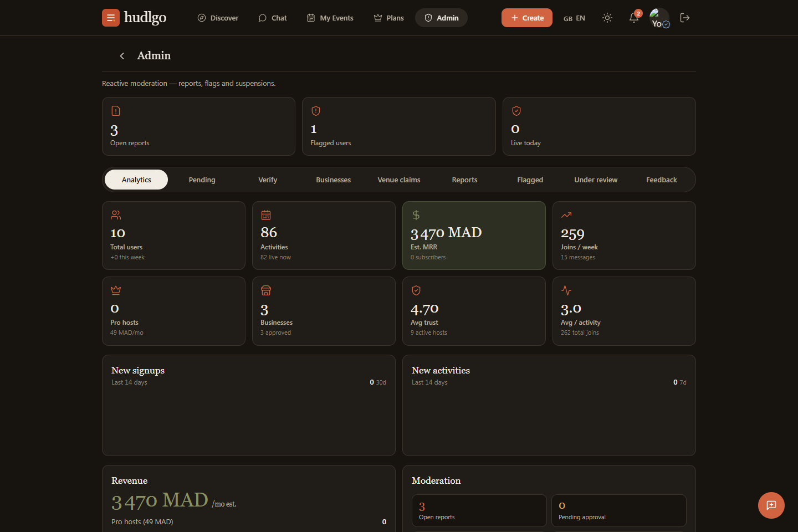The width and height of the screenshot is (798, 532).
Task: Click the hudlgo orange menu logo icon
Action: tap(111, 18)
